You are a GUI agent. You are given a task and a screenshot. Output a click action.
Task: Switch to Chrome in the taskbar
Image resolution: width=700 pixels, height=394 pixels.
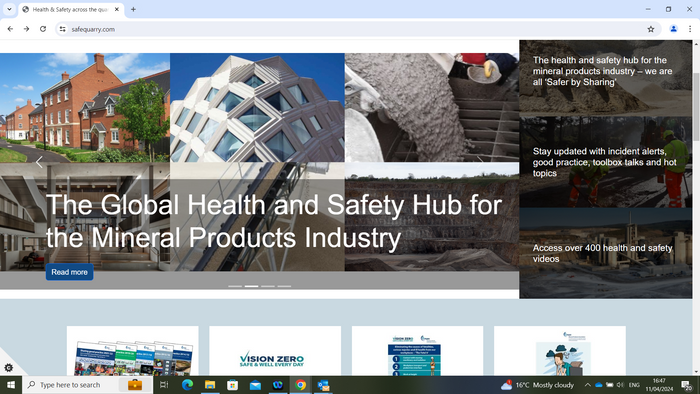(300, 385)
